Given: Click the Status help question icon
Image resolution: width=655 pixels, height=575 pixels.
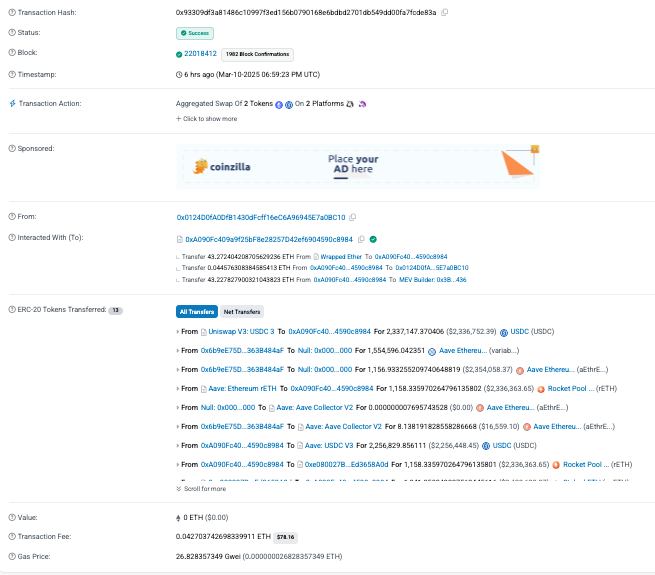Looking at the screenshot, I should tap(12, 33).
